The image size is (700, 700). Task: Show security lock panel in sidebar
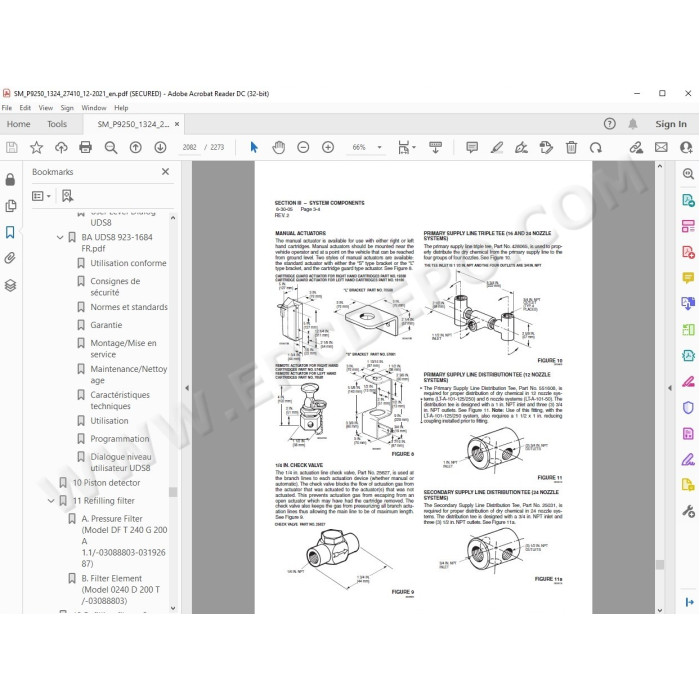click(x=10, y=179)
